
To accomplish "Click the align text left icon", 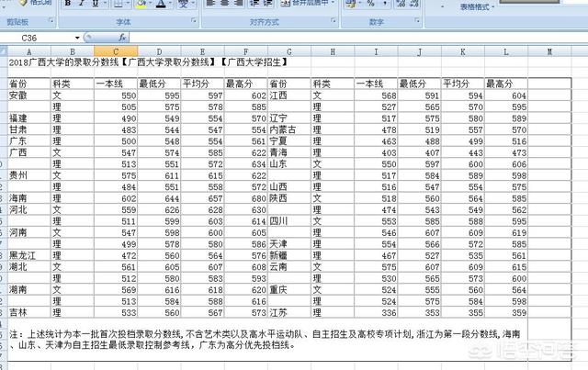I will [x=210, y=4].
